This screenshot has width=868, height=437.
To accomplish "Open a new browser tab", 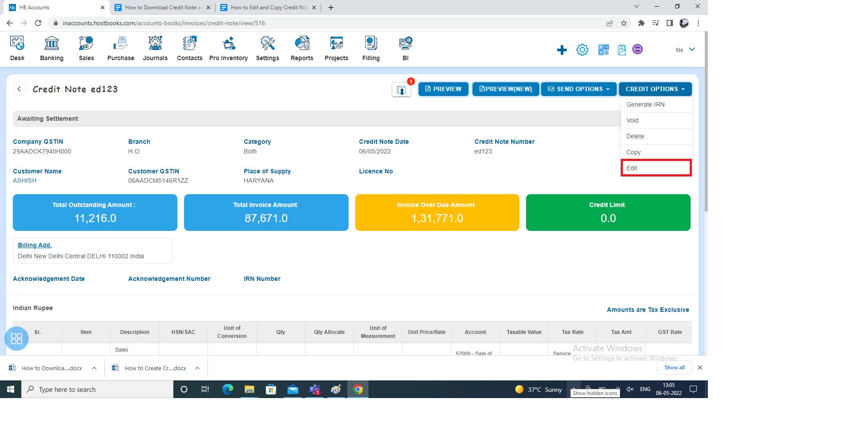I will click(x=331, y=8).
